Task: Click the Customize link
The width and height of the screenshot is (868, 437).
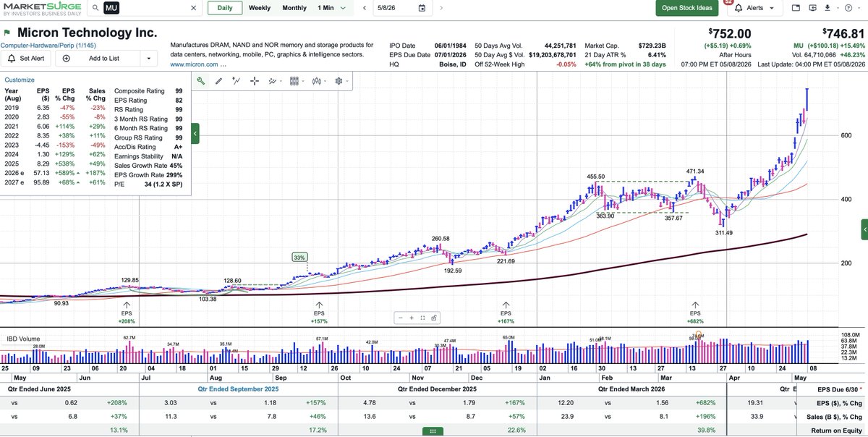Action: [x=19, y=80]
